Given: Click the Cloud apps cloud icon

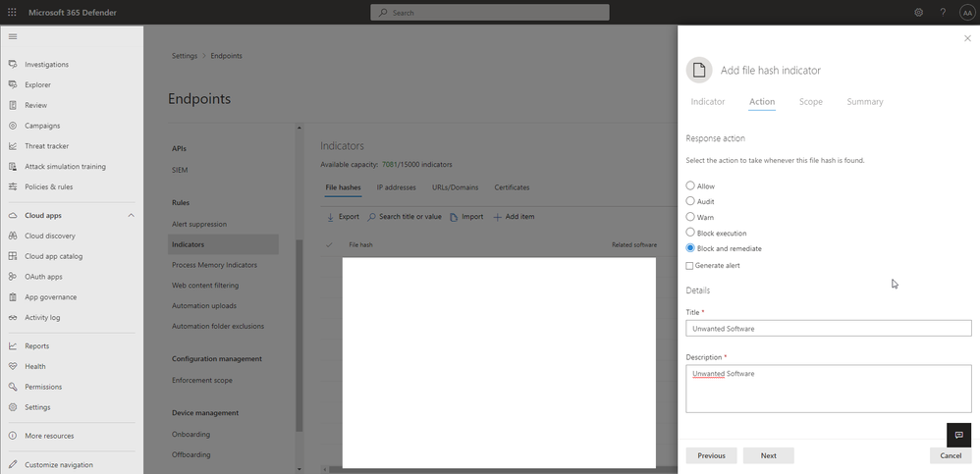Looking at the screenshot, I should 13,216.
